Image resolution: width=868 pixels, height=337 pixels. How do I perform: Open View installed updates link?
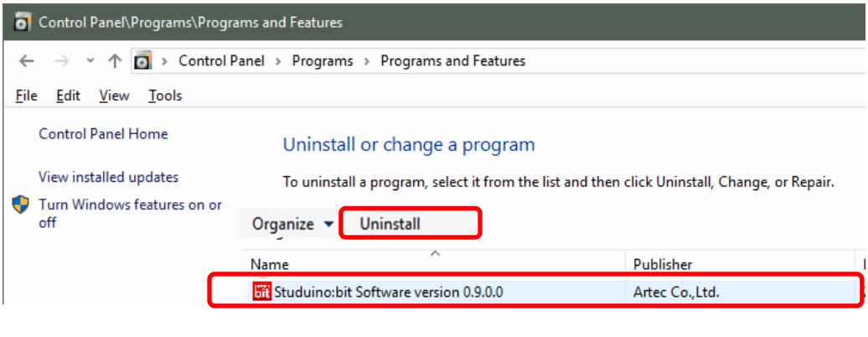click(x=109, y=177)
